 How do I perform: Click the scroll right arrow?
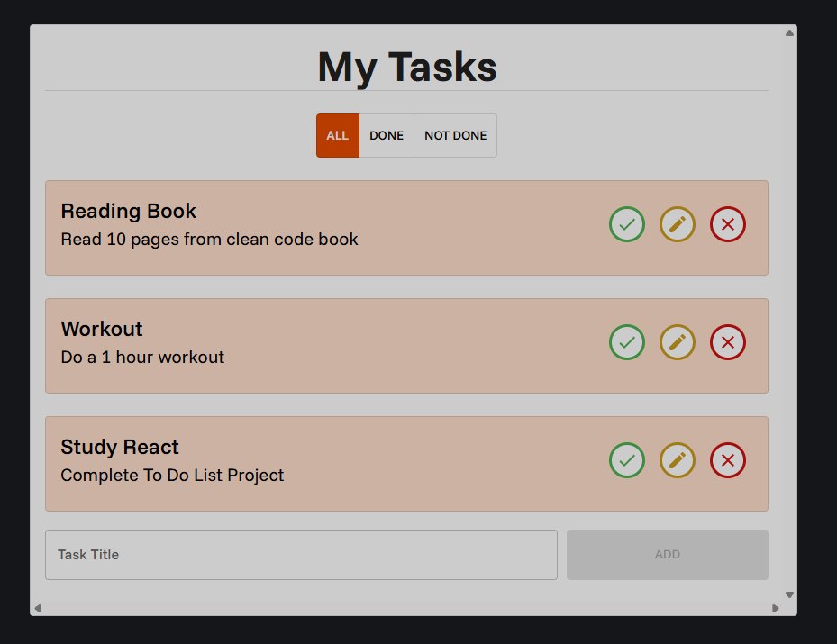pyautogui.click(x=775, y=608)
